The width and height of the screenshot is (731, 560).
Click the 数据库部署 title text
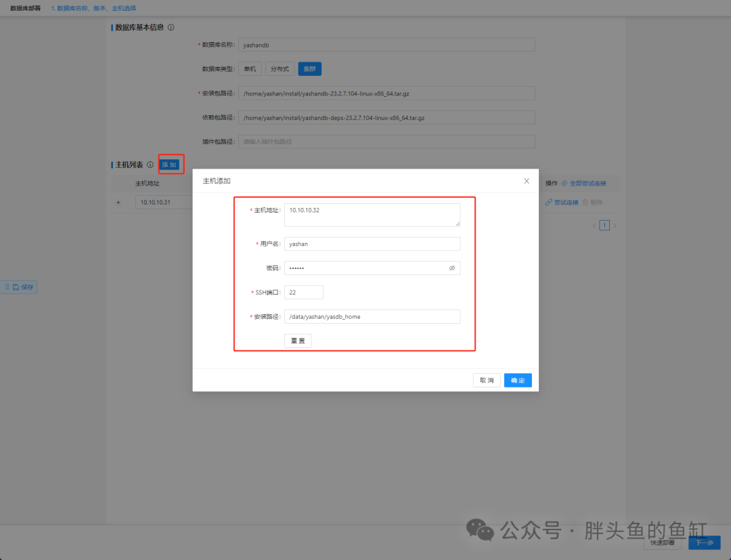26,8
